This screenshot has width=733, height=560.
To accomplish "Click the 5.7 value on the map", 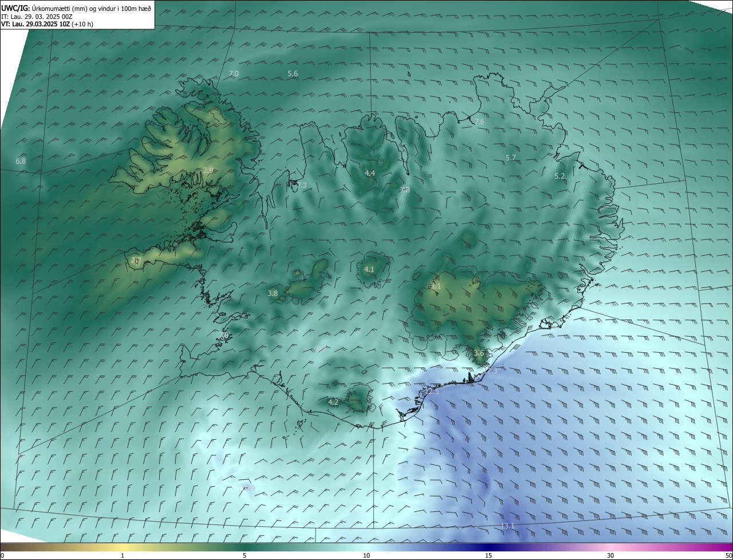I will tap(511, 157).
